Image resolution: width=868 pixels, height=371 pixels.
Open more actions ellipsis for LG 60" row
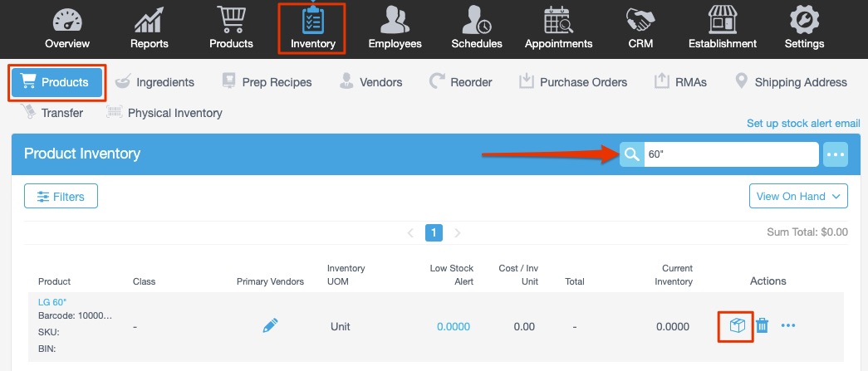click(x=788, y=326)
